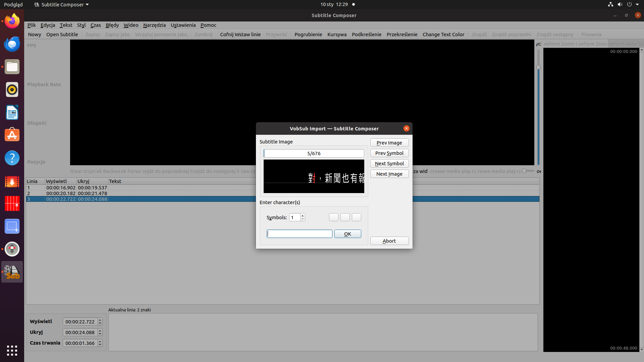Click the Next Image button
Viewport: 644px width, 362px height.
(389, 174)
